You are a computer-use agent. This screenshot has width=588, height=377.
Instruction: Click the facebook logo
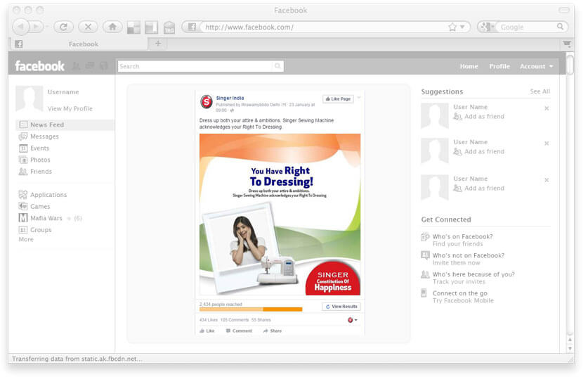pyautogui.click(x=40, y=66)
